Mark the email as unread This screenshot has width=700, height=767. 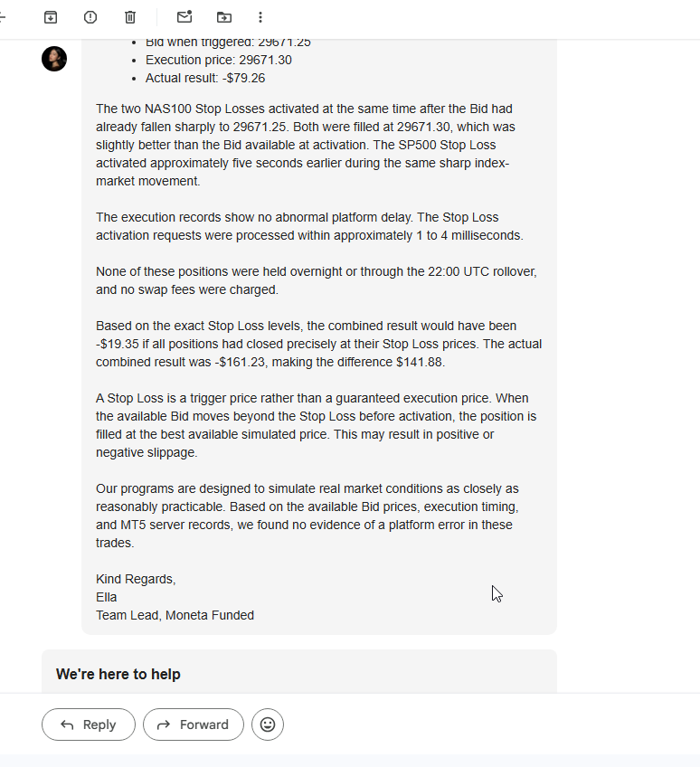(x=184, y=16)
